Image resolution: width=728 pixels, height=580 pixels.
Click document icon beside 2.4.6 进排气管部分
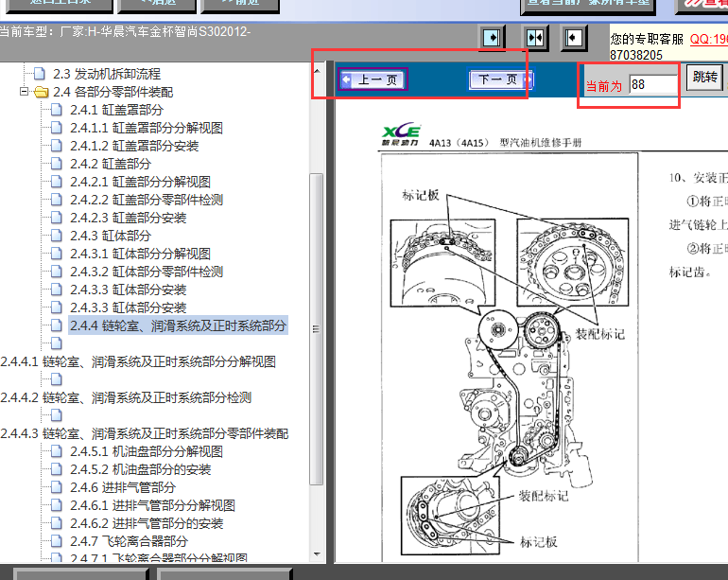click(56, 487)
